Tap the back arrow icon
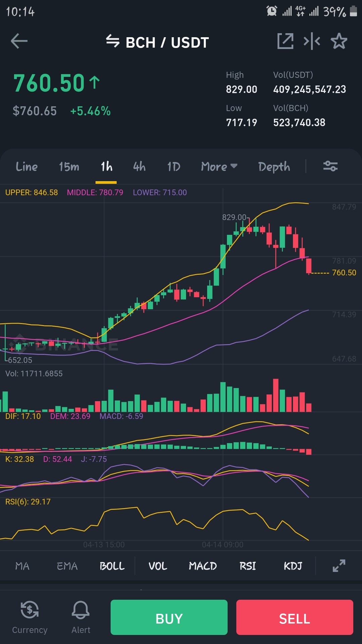 point(19,41)
